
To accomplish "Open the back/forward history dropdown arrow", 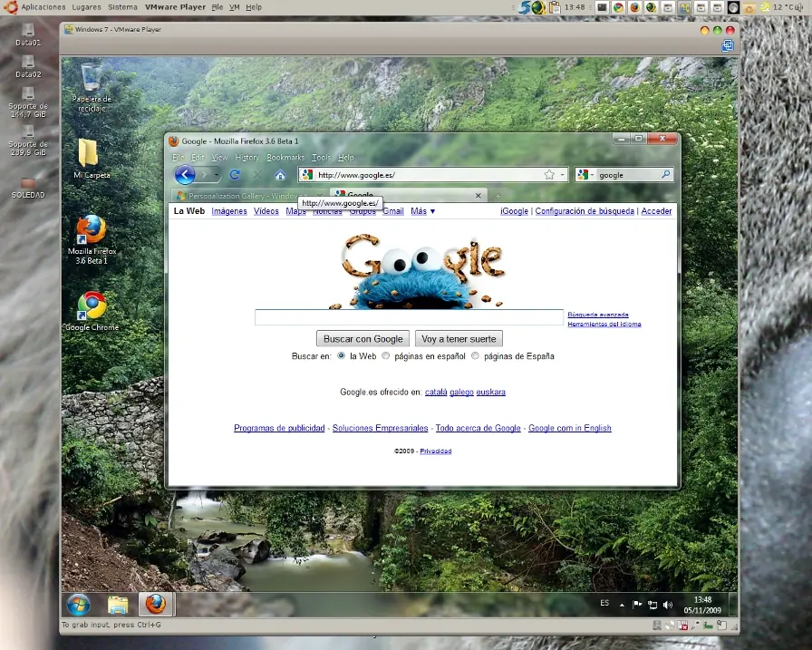I will click(x=217, y=175).
